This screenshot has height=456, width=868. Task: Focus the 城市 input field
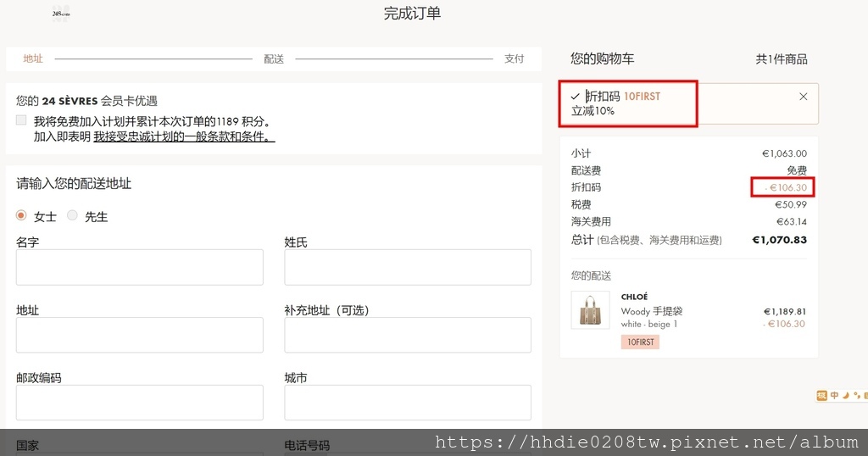[x=408, y=403]
